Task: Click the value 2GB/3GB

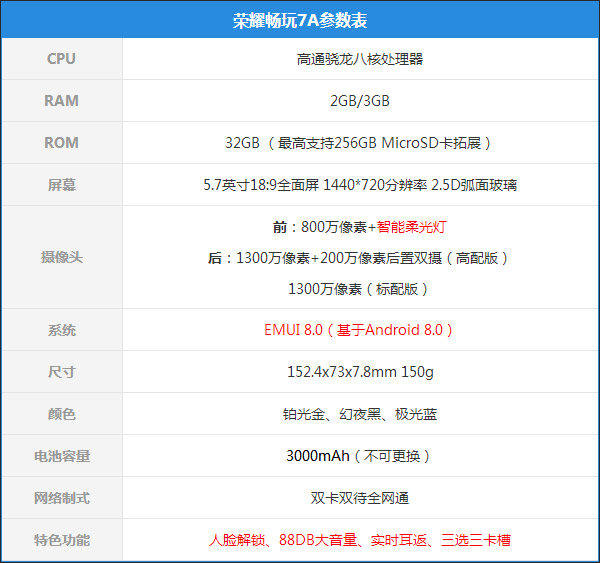Action: click(x=360, y=101)
